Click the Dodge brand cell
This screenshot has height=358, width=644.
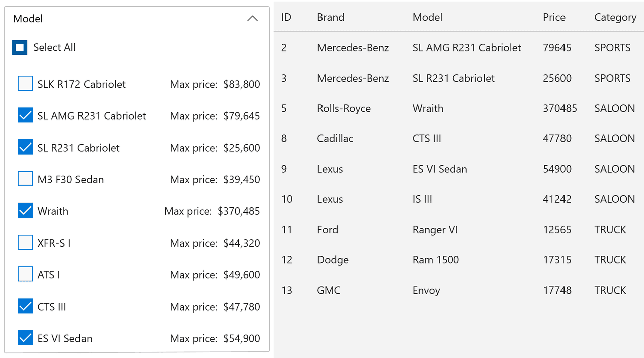coord(333,260)
